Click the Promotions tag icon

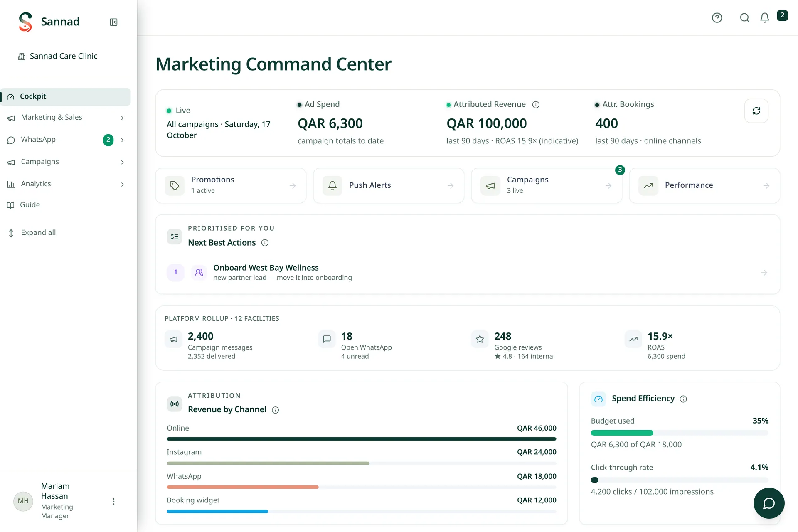(175, 186)
